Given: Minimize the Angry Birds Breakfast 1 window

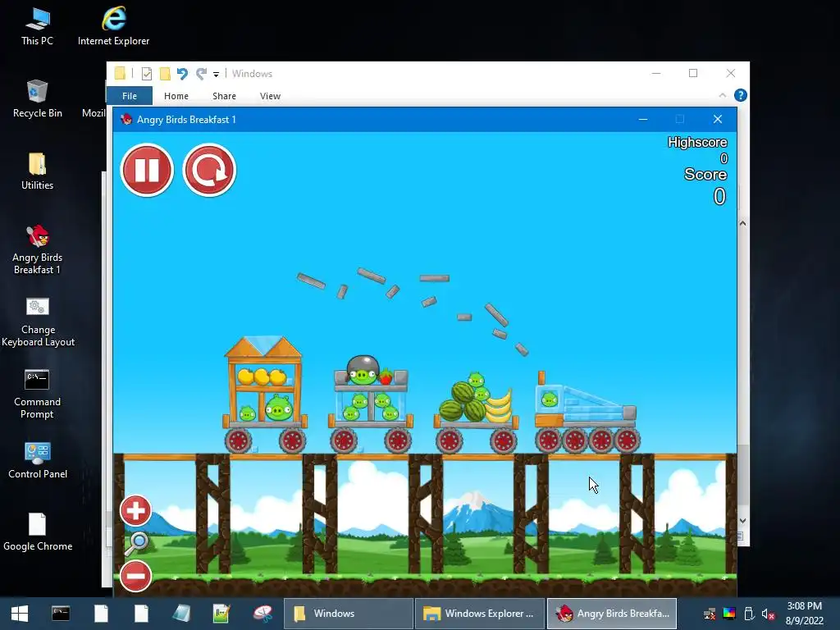Looking at the screenshot, I should coord(643,120).
